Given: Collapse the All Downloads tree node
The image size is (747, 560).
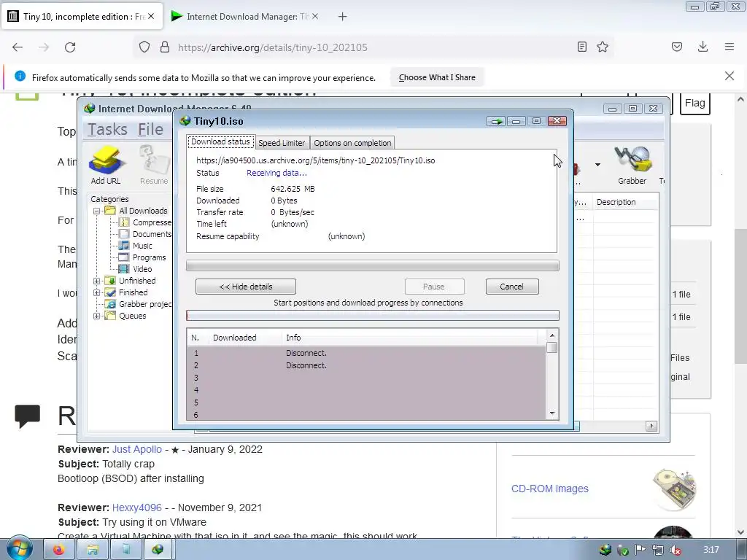Looking at the screenshot, I should click(x=97, y=211).
